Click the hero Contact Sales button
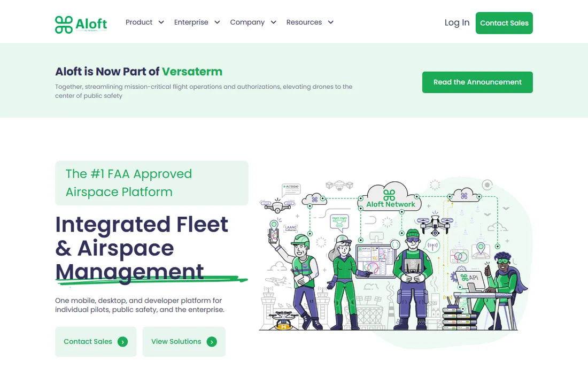The image size is (588, 368). pyautogui.click(x=96, y=341)
